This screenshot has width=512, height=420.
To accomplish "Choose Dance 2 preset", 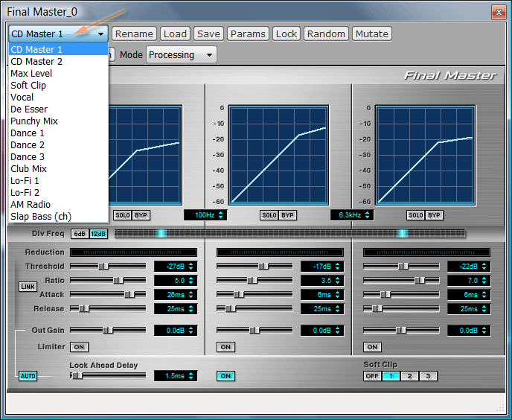I will click(59, 144).
